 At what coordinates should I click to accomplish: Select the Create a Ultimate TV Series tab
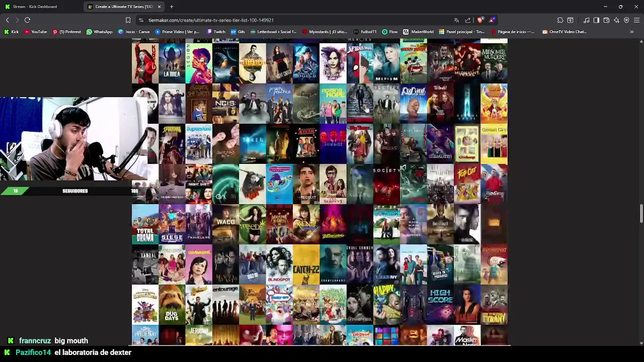coord(124,7)
